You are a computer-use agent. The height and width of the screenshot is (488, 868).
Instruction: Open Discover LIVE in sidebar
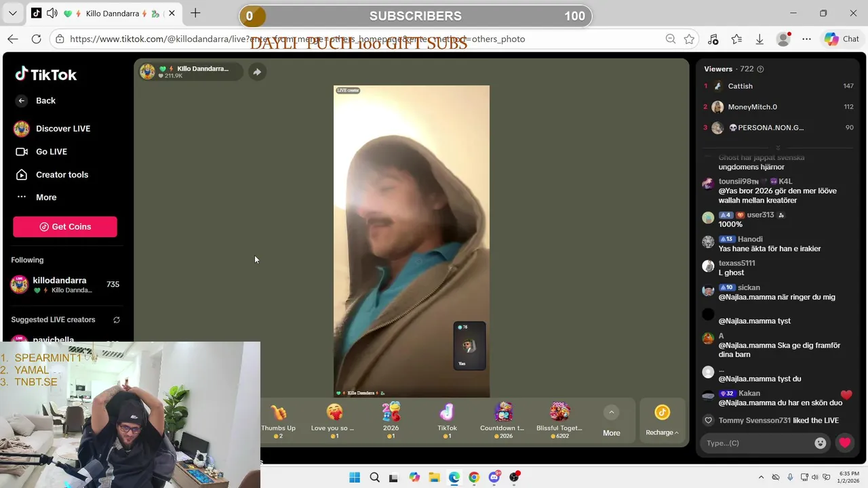52,129
